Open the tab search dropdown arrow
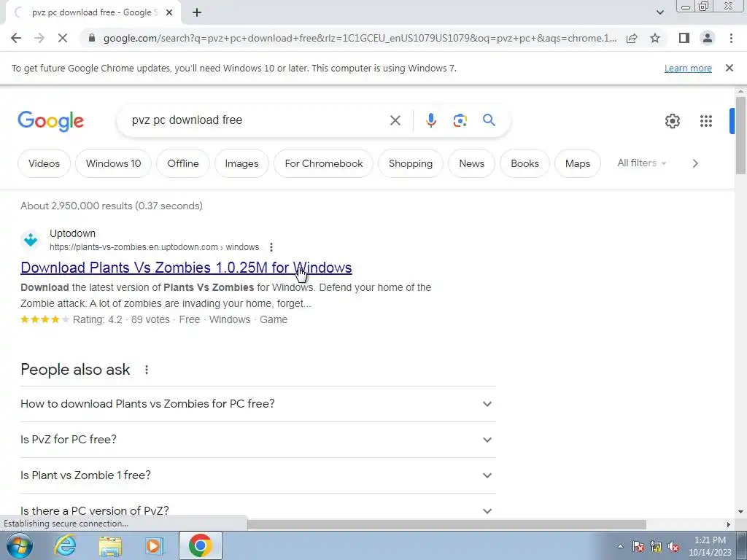The height and width of the screenshot is (560, 747). point(659,12)
